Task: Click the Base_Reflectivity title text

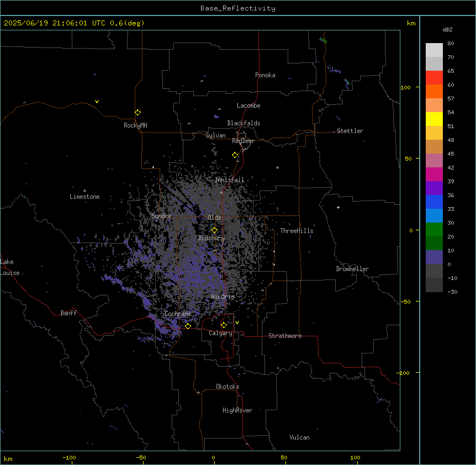Action: pos(238,8)
